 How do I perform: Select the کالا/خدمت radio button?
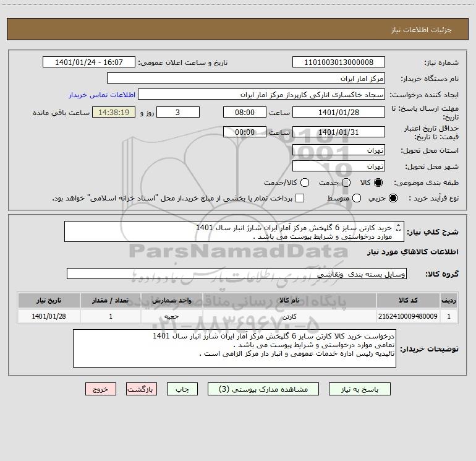(x=305, y=183)
